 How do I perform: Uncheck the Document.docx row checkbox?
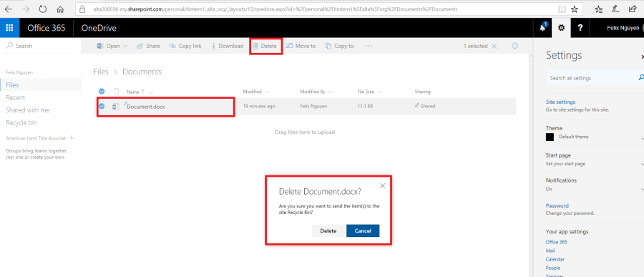tap(102, 106)
